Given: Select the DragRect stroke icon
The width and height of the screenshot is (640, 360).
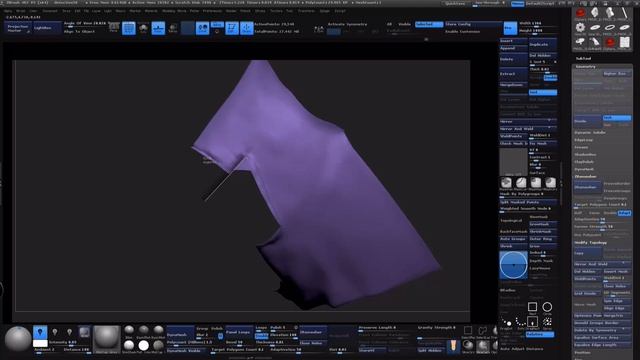Looking at the screenshot, I should pos(532,322).
